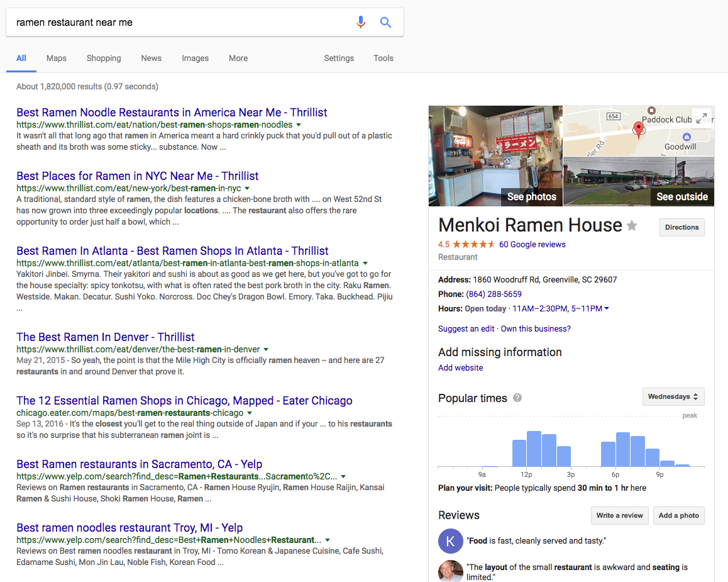Open dropdown arrow beside best-ramen-in-nyc URL
Screen dimensions: 728x582
pos(247,189)
